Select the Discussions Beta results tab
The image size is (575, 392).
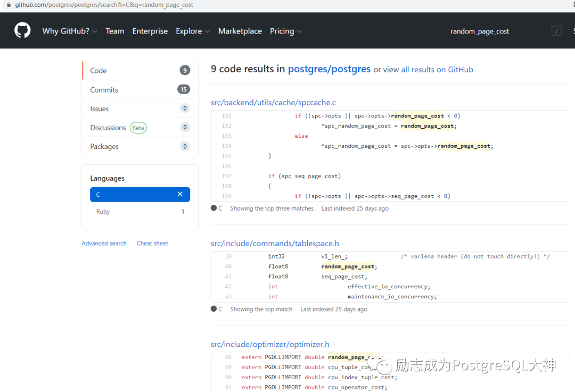click(x=140, y=128)
